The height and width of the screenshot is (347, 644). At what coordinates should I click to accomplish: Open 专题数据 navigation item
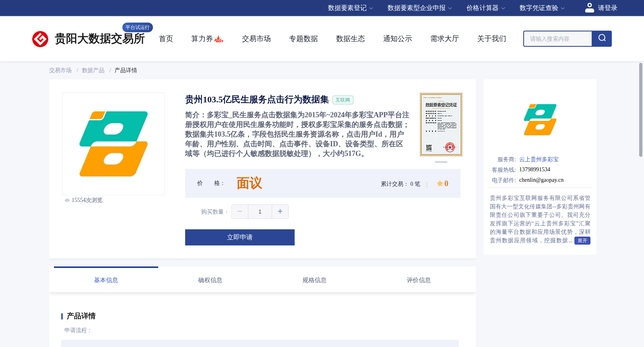coord(303,39)
